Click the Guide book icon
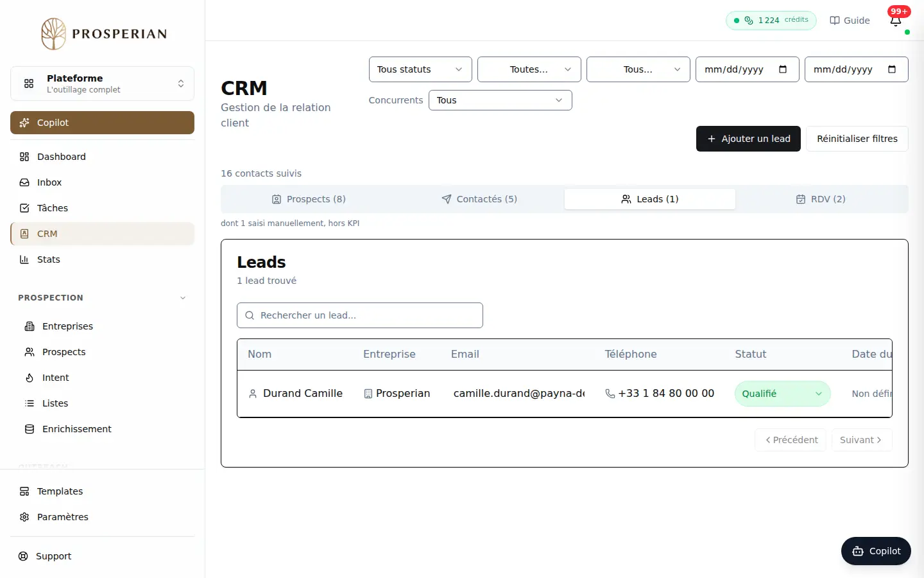 point(835,21)
